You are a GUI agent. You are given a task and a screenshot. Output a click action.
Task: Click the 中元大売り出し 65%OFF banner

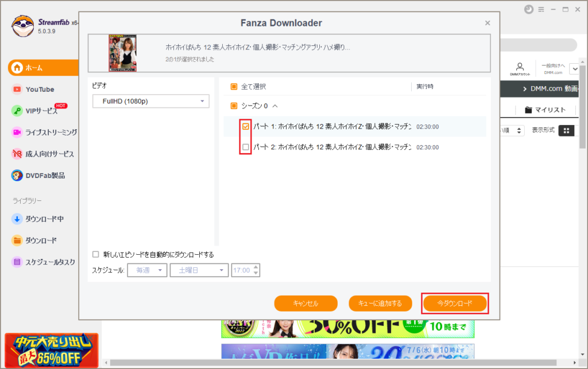pos(51,351)
